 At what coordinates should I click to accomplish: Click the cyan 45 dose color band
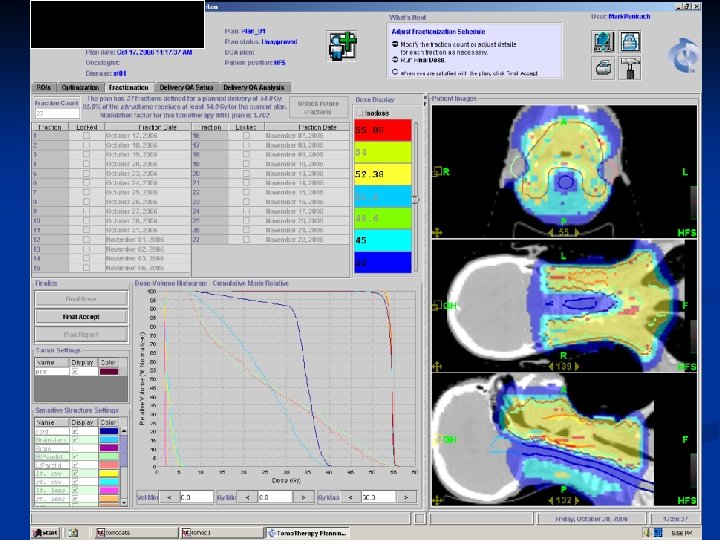coord(383,241)
